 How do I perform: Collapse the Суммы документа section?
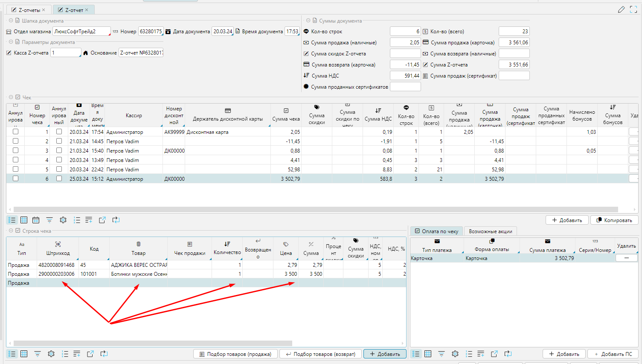(x=308, y=20)
